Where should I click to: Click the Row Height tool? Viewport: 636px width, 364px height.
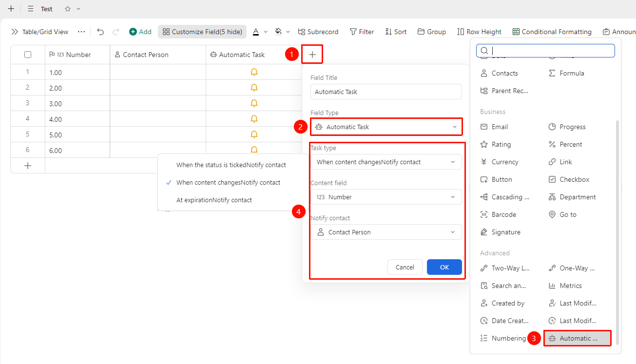tap(480, 32)
